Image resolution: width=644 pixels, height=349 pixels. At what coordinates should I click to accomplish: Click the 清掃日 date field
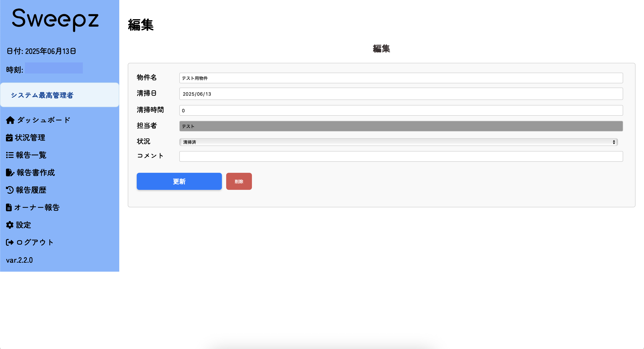pos(401,94)
